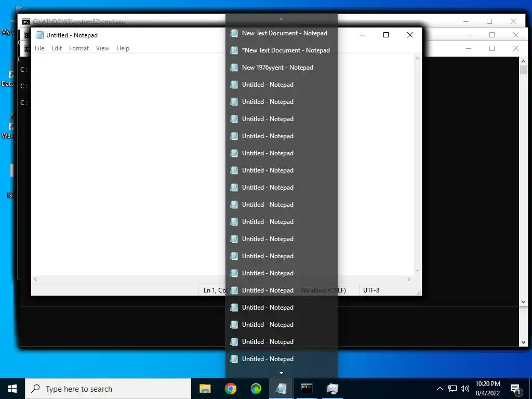Show hidden tray icons with the chevron
This screenshot has height=399, width=532.
(440, 389)
